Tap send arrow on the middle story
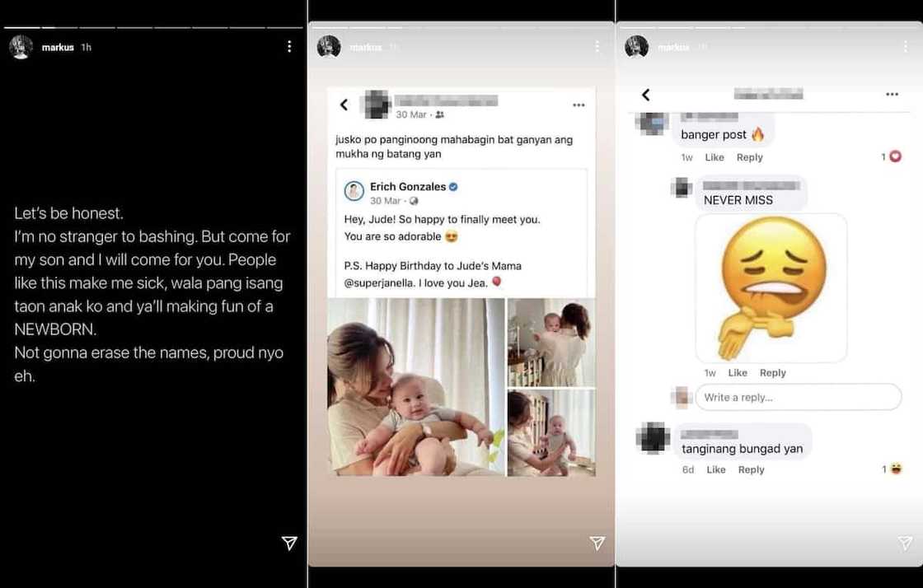Image resolution: width=923 pixels, height=588 pixels. pos(597,543)
